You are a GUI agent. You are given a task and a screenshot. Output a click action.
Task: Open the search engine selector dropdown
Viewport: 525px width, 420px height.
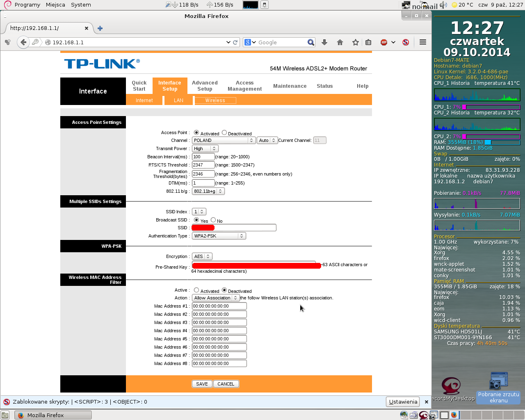(250, 42)
